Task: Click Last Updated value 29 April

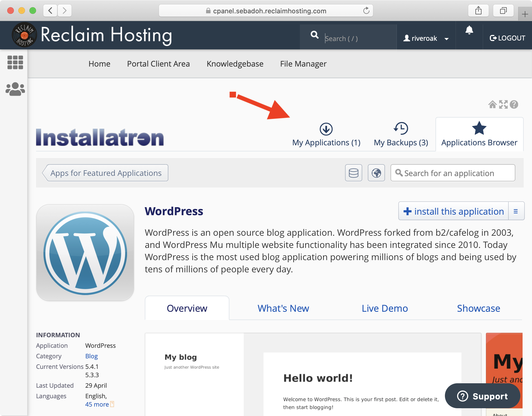Action: click(x=96, y=385)
